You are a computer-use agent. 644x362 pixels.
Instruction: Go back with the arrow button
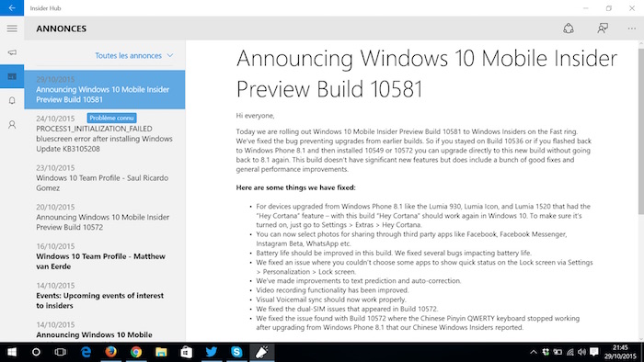click(x=12, y=7)
